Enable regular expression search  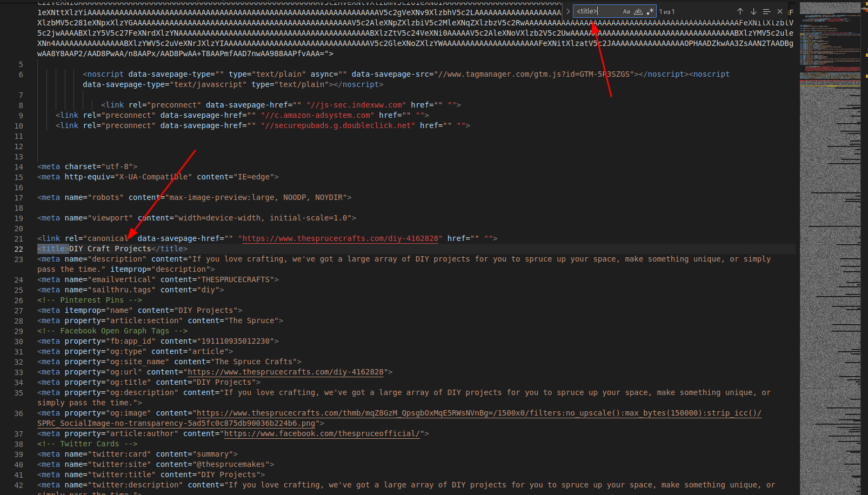coord(650,11)
